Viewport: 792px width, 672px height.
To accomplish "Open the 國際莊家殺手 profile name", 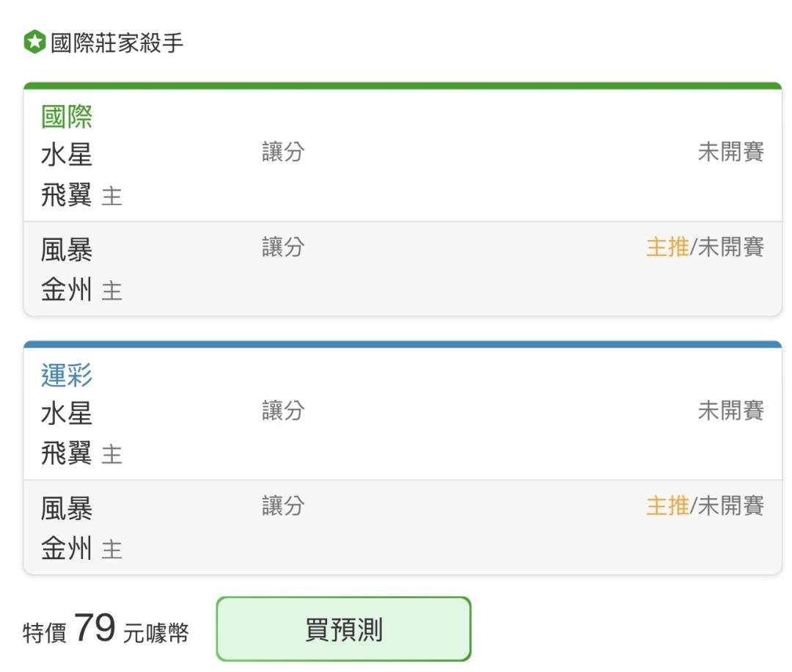I will (117, 43).
